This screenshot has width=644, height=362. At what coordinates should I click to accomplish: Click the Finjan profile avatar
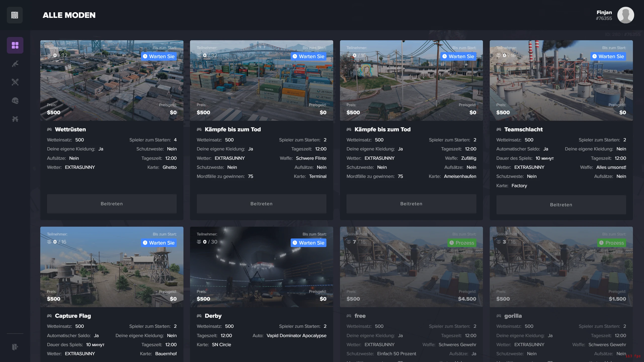pyautogui.click(x=625, y=15)
